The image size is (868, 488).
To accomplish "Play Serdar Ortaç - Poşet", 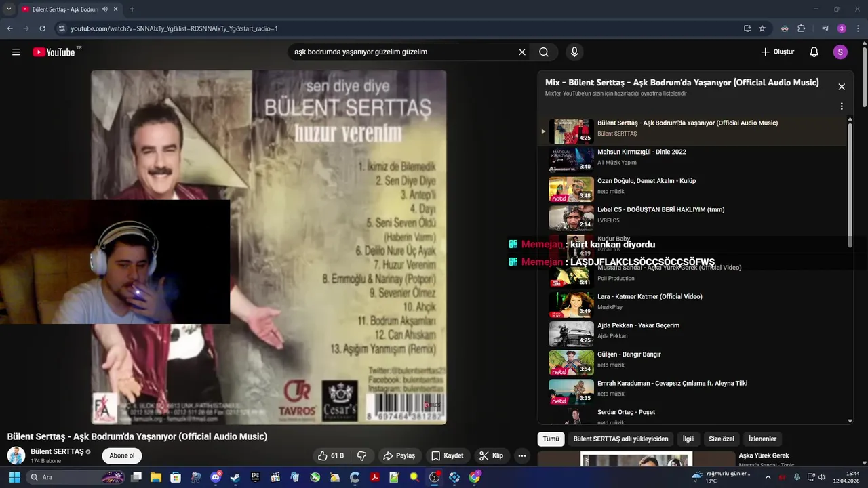I will [693, 415].
